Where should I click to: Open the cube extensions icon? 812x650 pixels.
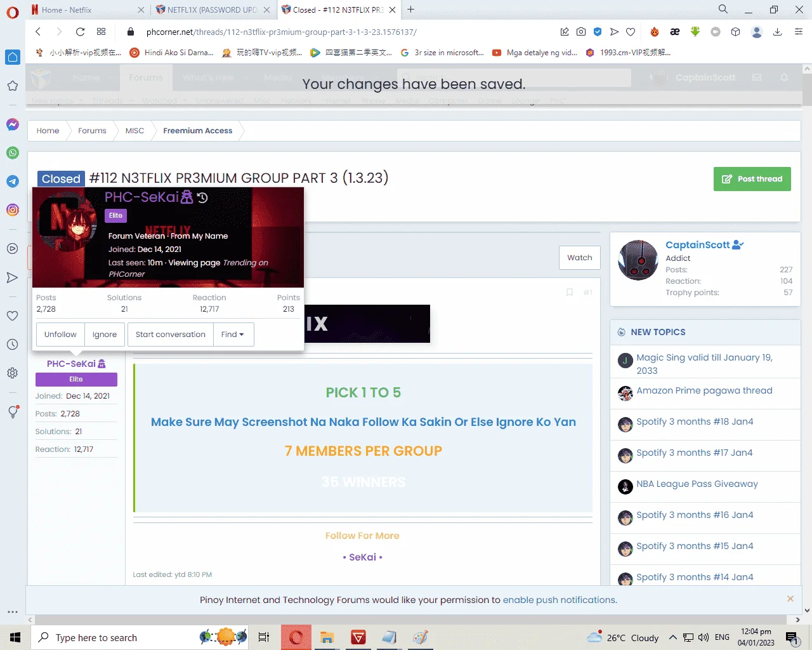(736, 32)
